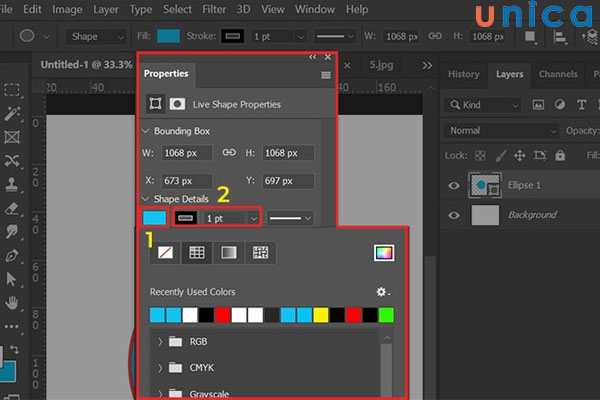Open the Edit Toolbar three dots

(11, 327)
